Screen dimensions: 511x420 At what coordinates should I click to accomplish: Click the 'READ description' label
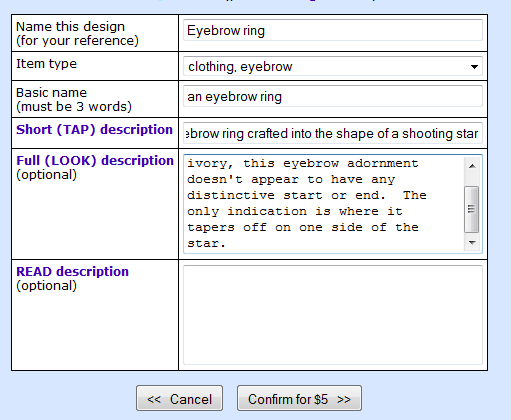(x=72, y=272)
